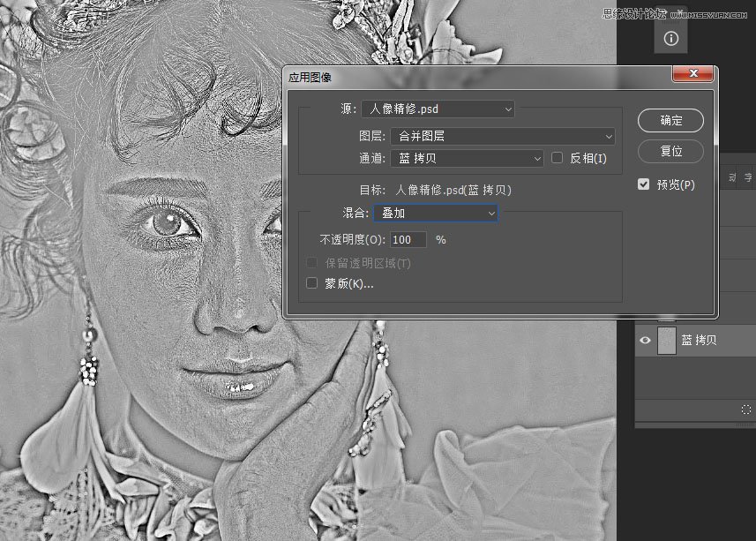This screenshot has width=756, height=541.
Task: Open the 通道 dropdown showing 蓝 拷贝
Action: [x=467, y=158]
